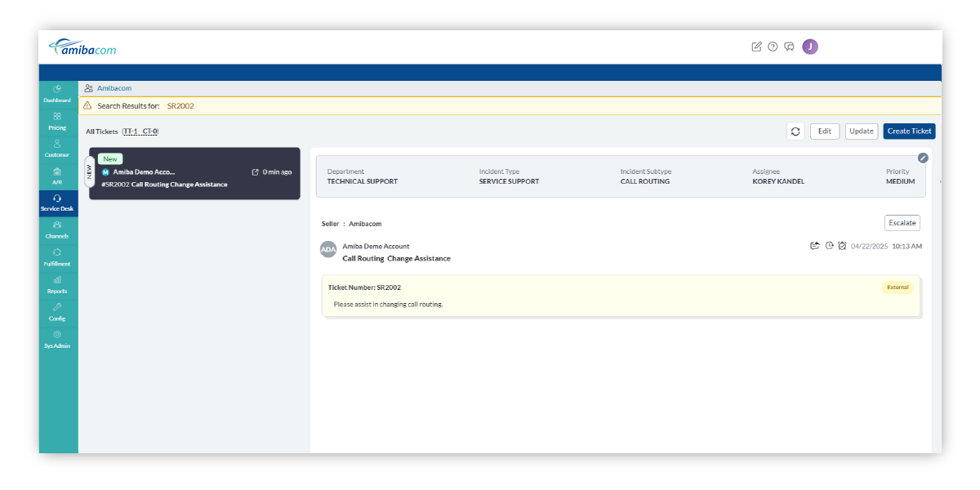Click the Edit button

click(825, 131)
